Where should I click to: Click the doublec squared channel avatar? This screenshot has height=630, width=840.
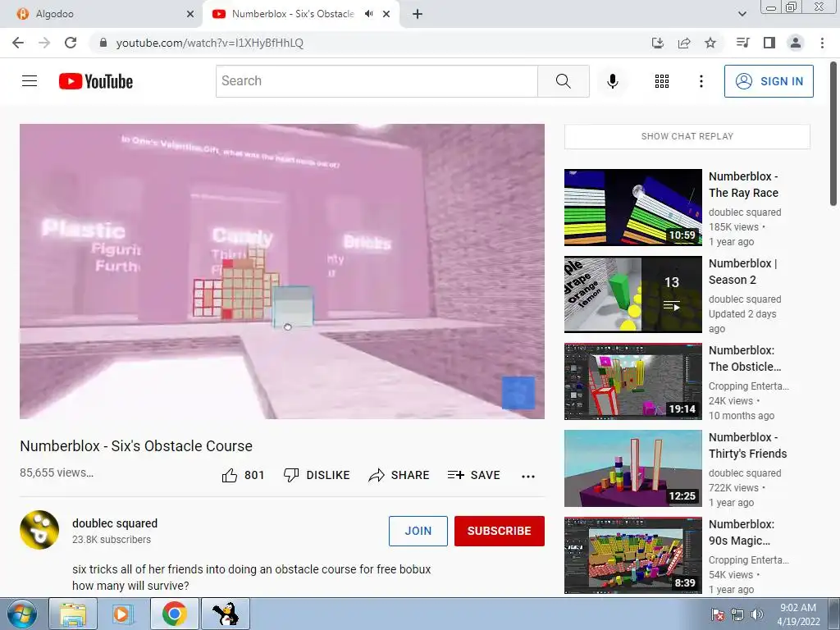tap(39, 530)
